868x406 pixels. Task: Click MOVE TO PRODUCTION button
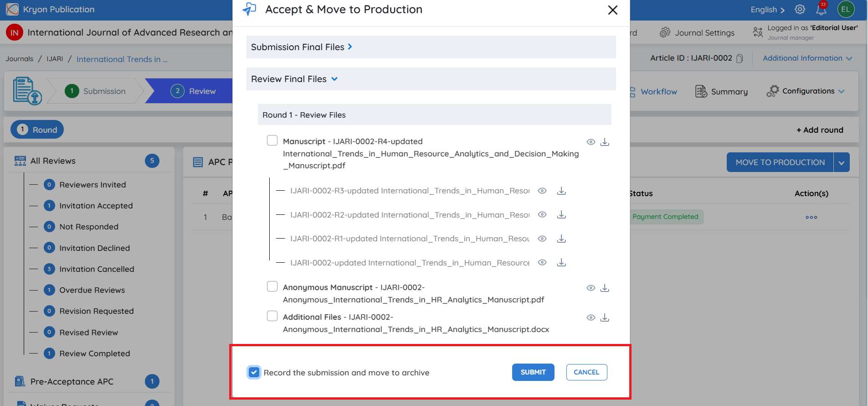(780, 162)
